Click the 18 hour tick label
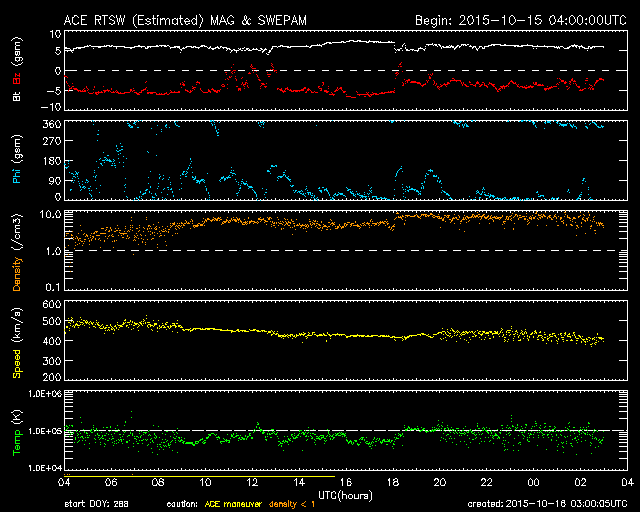The height and width of the screenshot is (512, 640). [x=392, y=482]
